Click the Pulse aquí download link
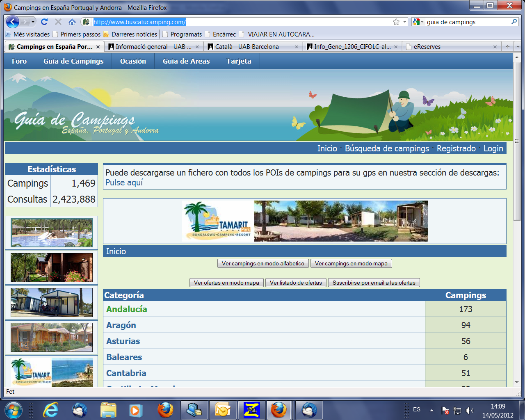Viewport: 525px width, 420px height. pos(124,183)
